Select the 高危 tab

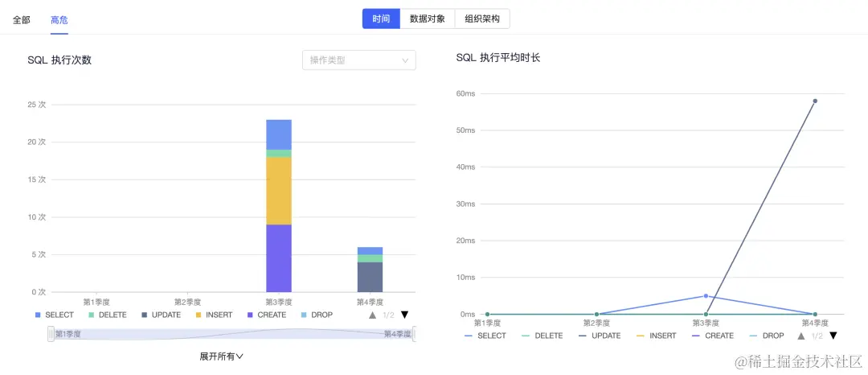point(59,20)
